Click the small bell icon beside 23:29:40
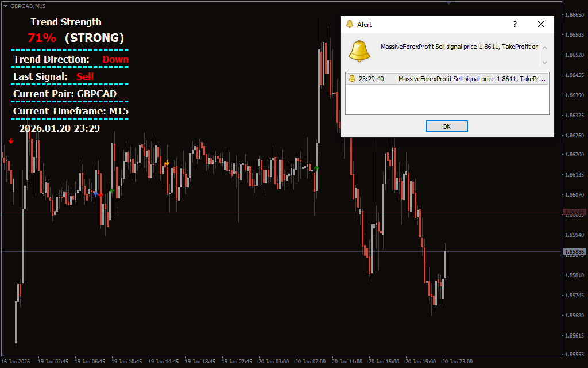Viewport: 588px width, 368px height. pos(351,79)
